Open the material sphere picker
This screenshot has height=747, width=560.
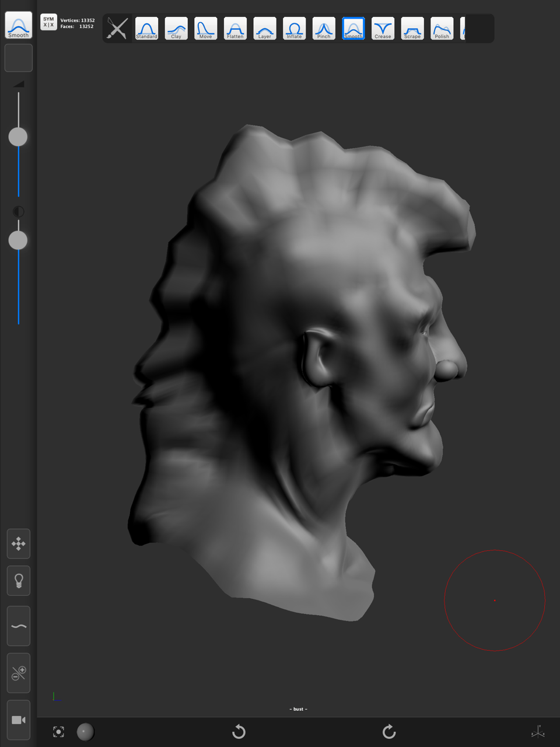(85, 732)
